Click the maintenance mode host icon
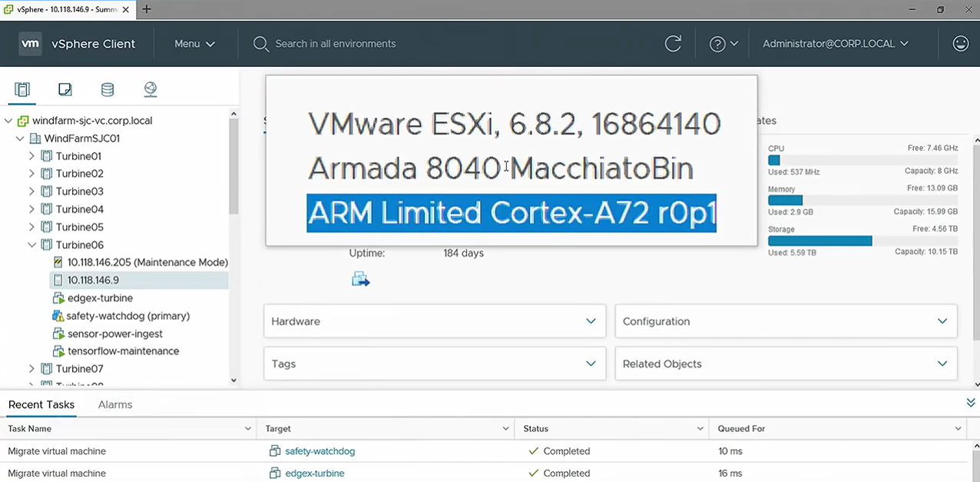This screenshot has width=980, height=482. 58,262
